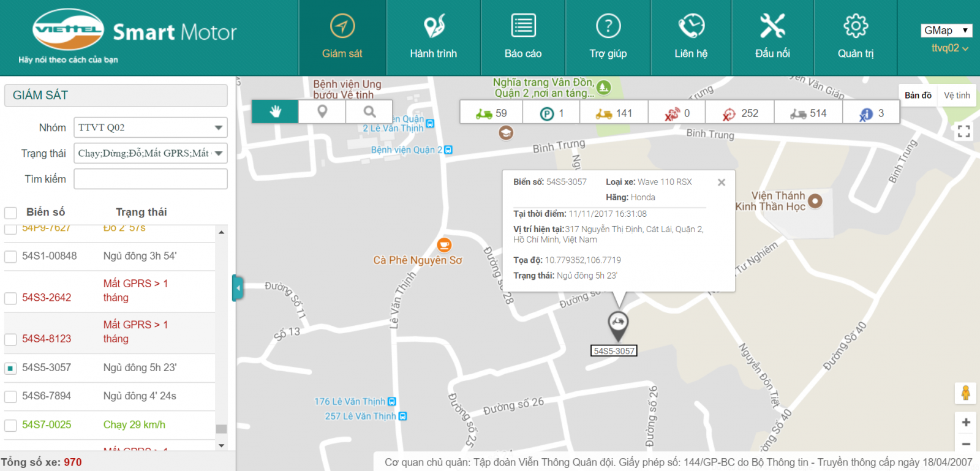Click the 54S5-3057 vehicle marker on map
980x471 pixels.
point(618,323)
